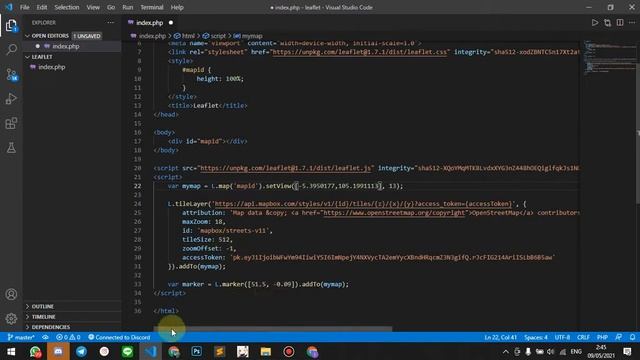Show hidden system tray icons chevron

pyautogui.click(x=506, y=352)
